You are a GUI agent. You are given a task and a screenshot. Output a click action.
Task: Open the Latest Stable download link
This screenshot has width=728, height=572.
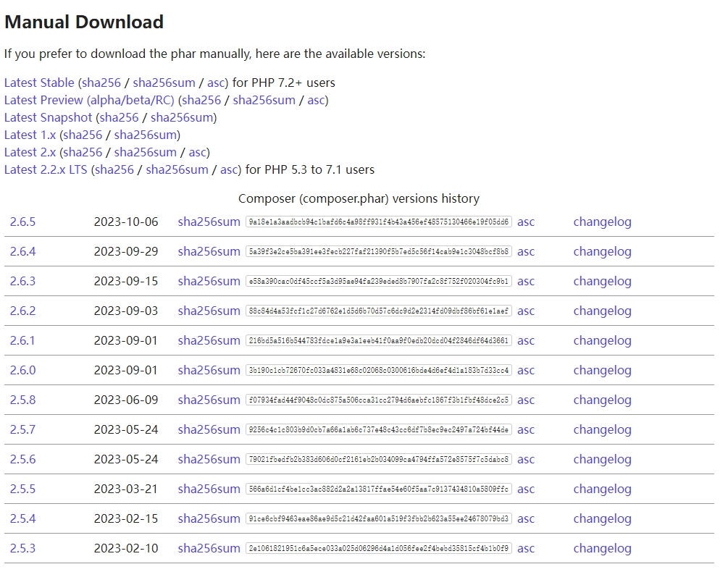pyautogui.click(x=39, y=83)
